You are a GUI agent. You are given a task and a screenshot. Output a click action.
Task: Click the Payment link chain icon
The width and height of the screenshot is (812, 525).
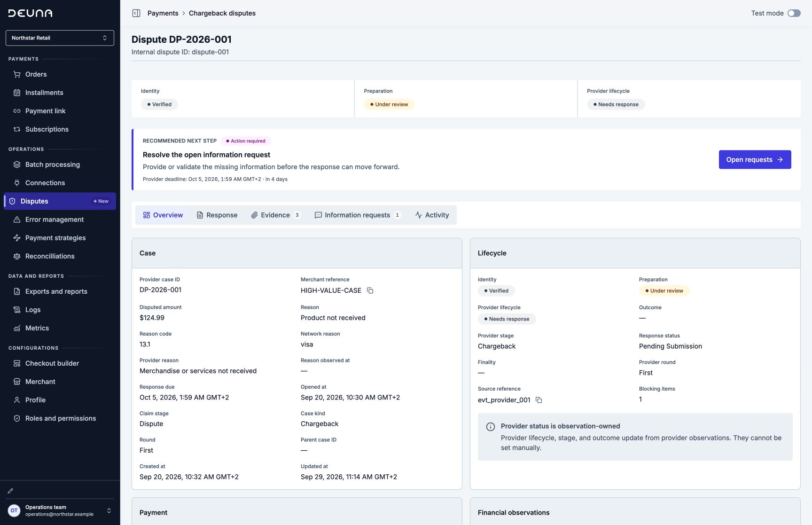[x=17, y=111]
